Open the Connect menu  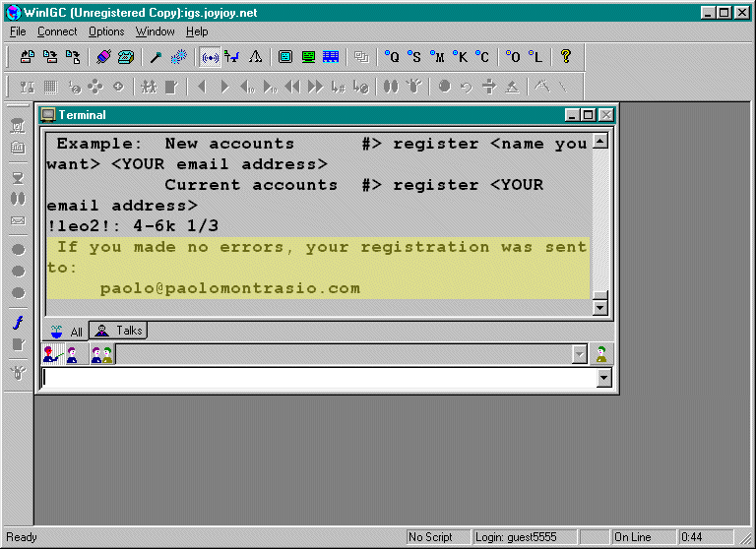coord(57,31)
